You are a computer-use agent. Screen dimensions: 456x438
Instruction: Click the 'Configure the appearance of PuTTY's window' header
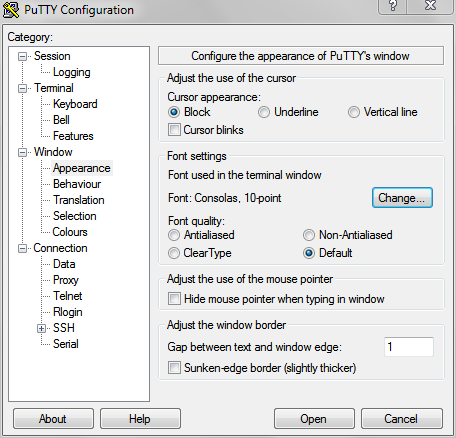click(x=301, y=56)
